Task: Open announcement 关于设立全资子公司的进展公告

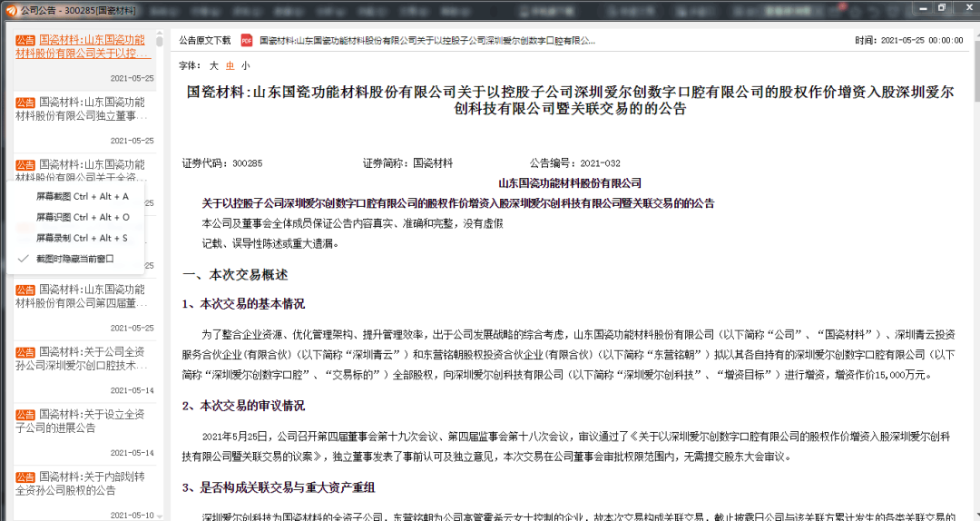Action: click(85, 434)
